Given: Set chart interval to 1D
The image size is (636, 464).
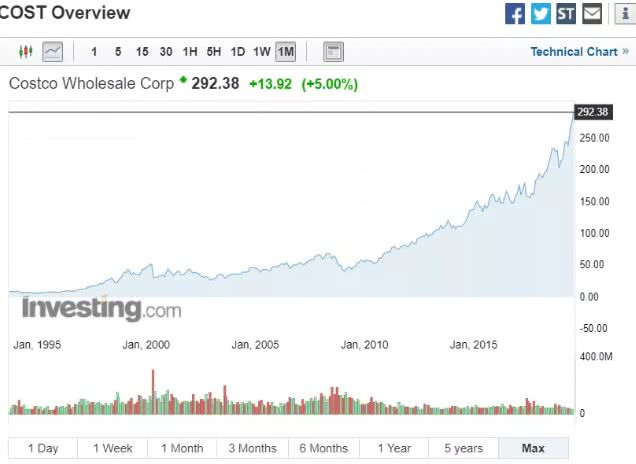Looking at the screenshot, I should click(x=238, y=51).
